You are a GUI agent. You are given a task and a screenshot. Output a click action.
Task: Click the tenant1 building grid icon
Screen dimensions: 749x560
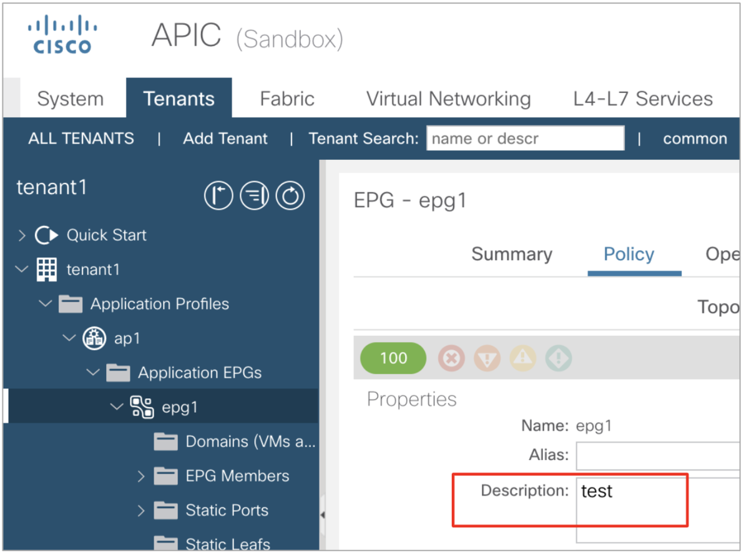(47, 270)
